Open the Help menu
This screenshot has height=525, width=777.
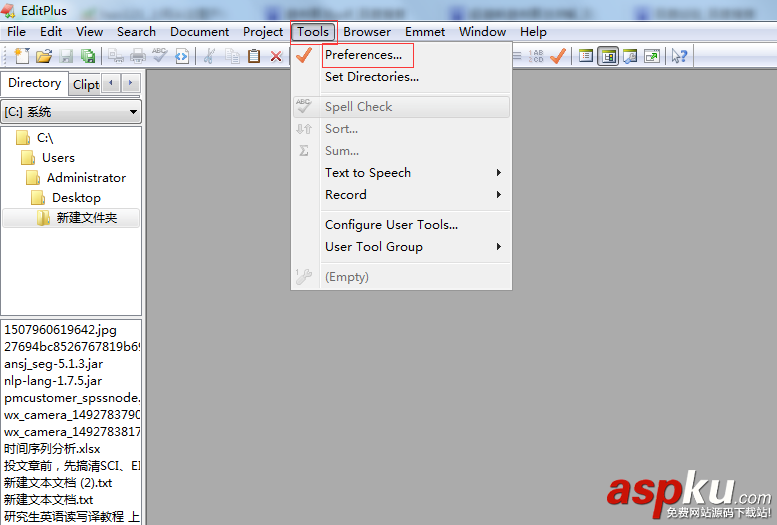533,32
